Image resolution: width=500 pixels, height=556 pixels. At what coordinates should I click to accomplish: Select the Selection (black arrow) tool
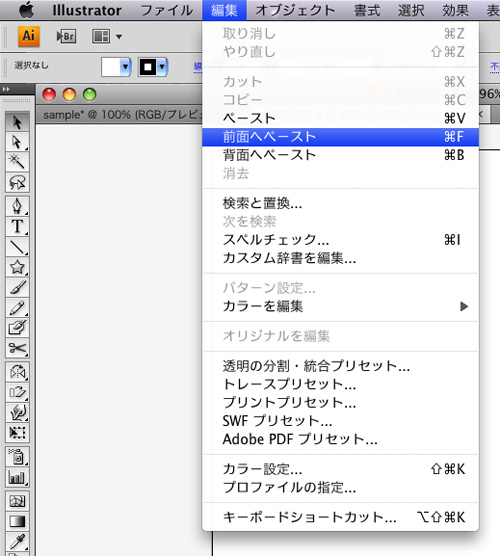pyautogui.click(x=17, y=122)
